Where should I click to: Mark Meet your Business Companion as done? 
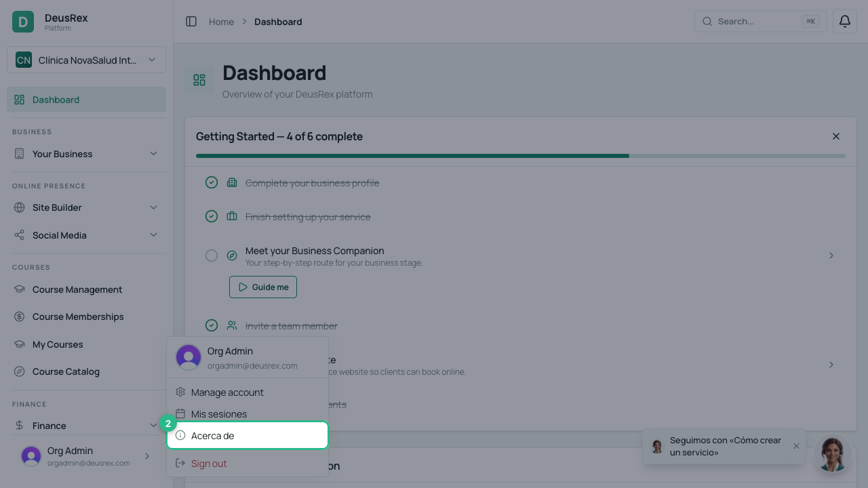(212, 256)
